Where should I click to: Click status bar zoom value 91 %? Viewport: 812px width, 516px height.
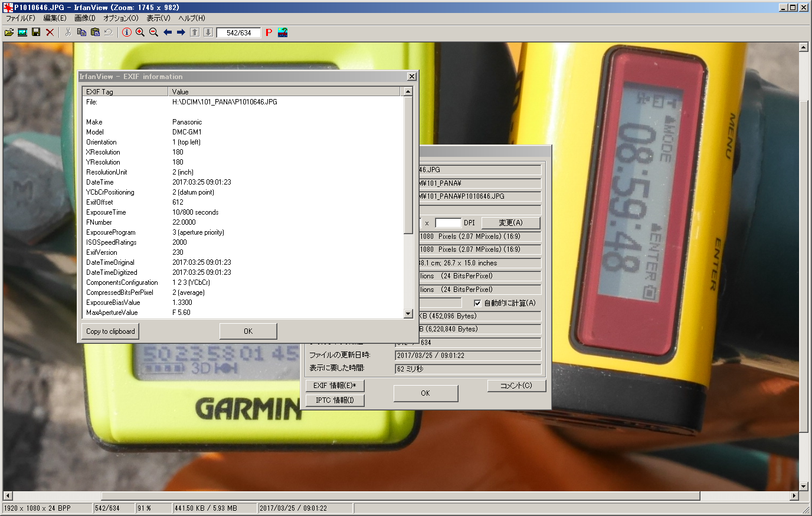point(153,508)
